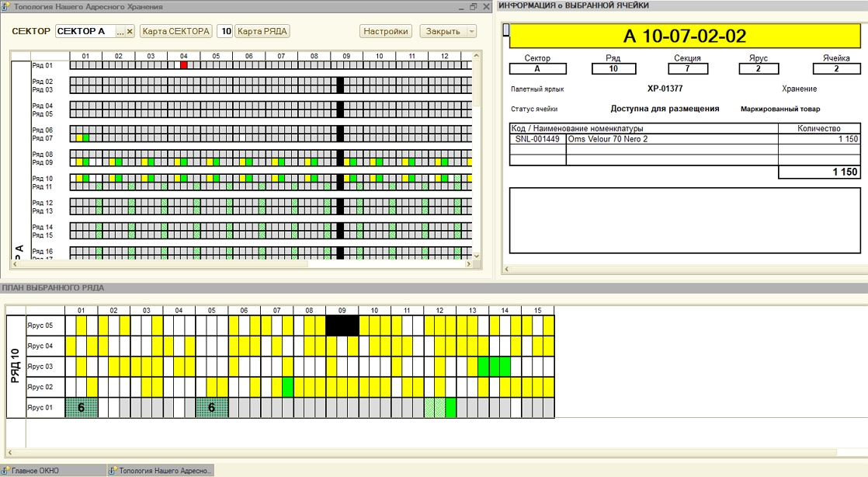Click item name 'Oms Velour 70 Nero 2'
The image size is (868, 477).
pyautogui.click(x=607, y=139)
